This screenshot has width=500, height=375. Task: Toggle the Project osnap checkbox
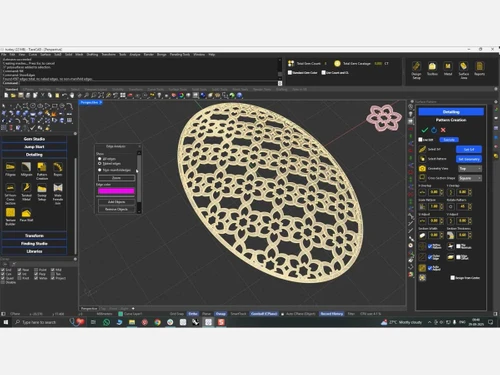pyautogui.click(x=53, y=278)
